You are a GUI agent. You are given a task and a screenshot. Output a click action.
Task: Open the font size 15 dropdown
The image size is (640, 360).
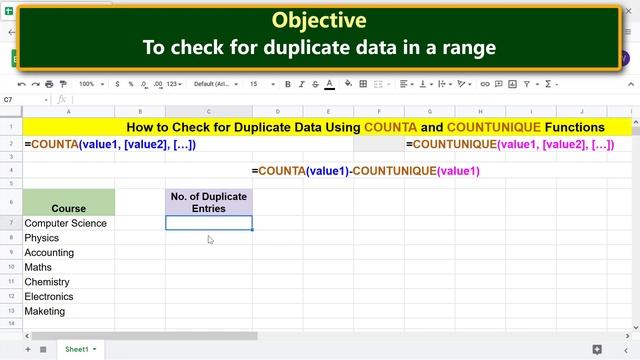pyautogui.click(x=262, y=84)
